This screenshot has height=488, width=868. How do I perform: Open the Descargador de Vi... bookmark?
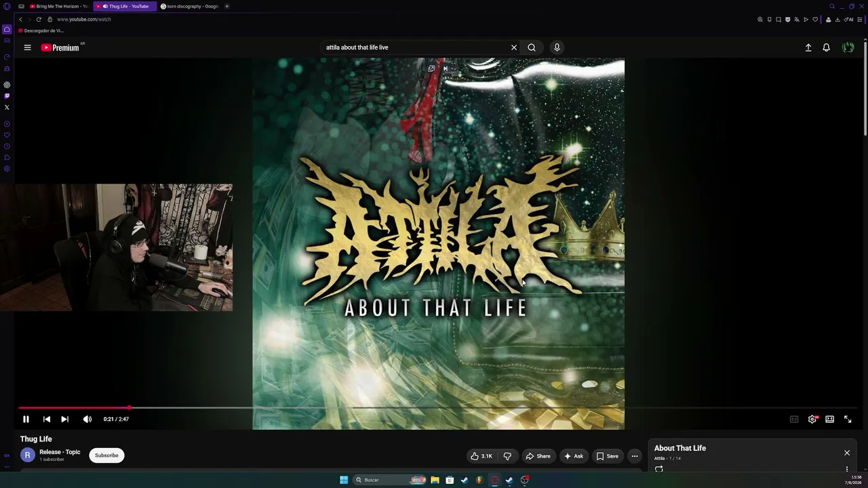(x=41, y=30)
